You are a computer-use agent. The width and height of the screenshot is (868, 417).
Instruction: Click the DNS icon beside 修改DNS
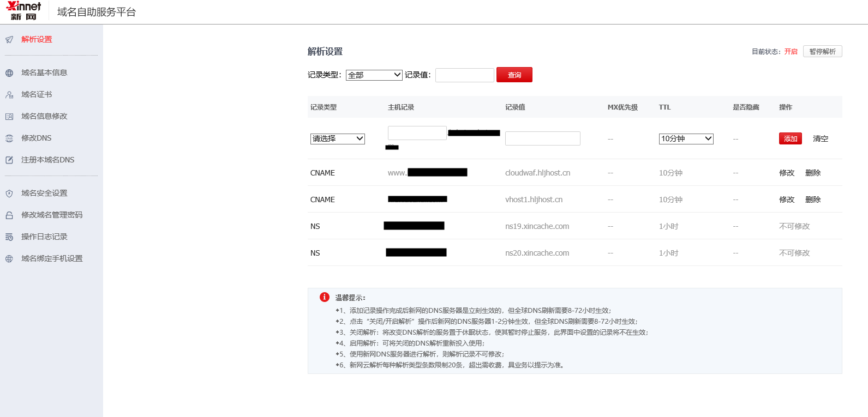pyautogui.click(x=9, y=138)
